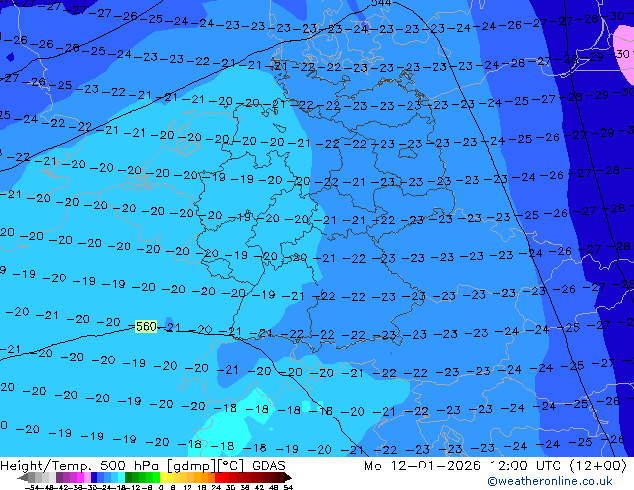Screen dimensions: 634x490
Task: Click the 560 geopotential contour label
Action: [146, 326]
